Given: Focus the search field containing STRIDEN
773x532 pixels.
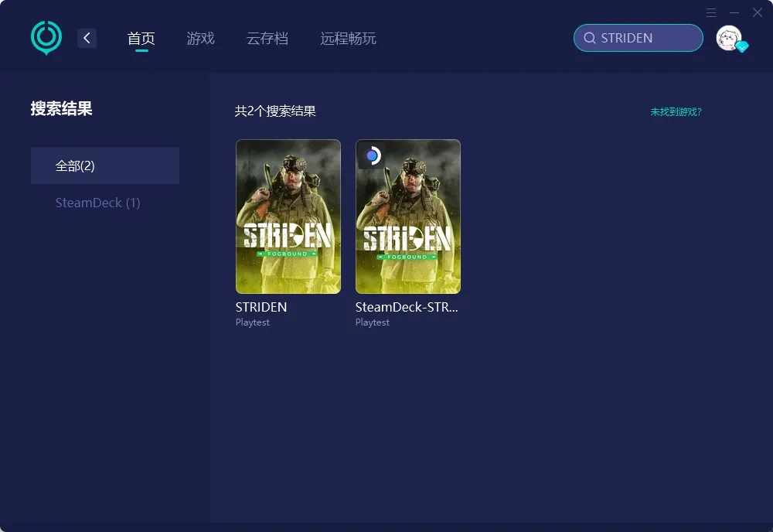Looking at the screenshot, I should pyautogui.click(x=645, y=38).
